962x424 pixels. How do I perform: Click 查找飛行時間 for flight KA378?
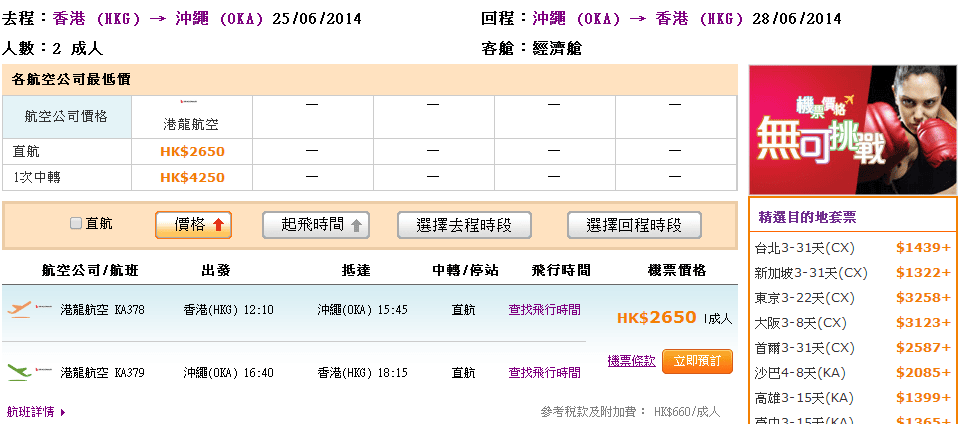[x=544, y=310]
